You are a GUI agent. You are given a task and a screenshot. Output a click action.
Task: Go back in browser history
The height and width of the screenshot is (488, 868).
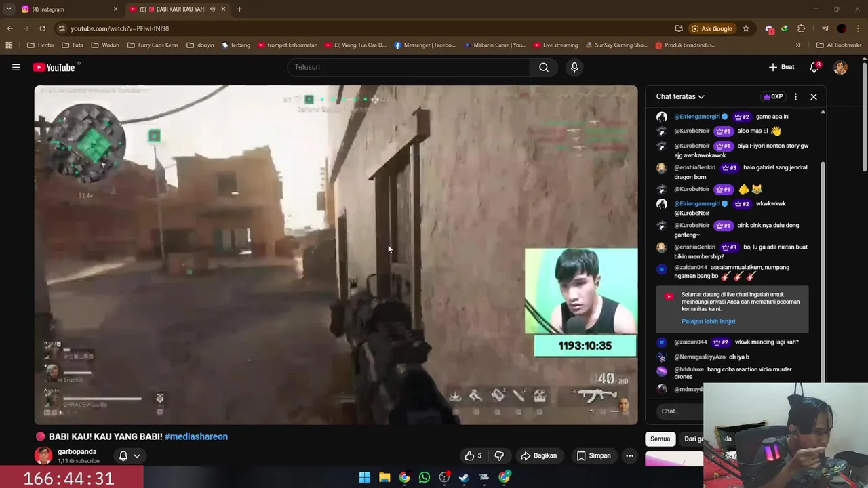9,28
